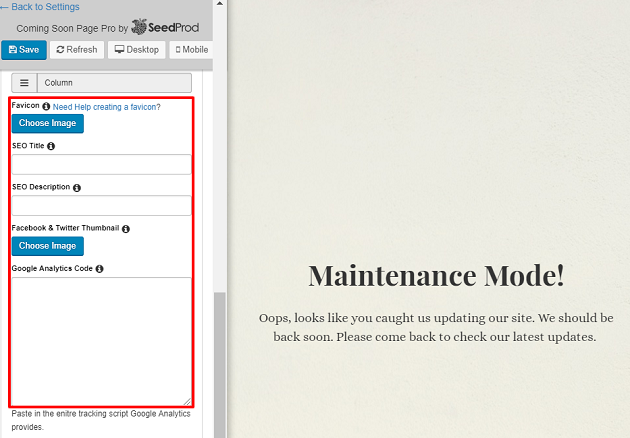Choose image for Facebook & Twitter Thumbnail

[48, 246]
